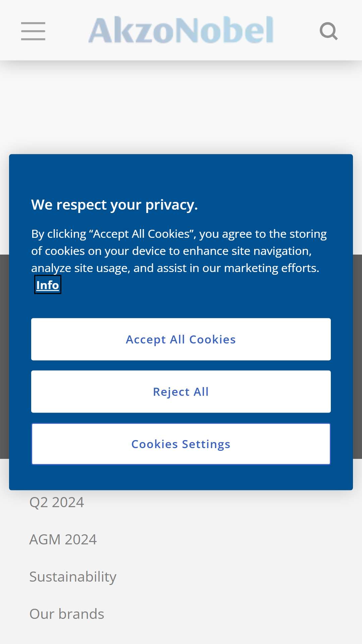Click the blurred AkzoNobel wordmark
The height and width of the screenshot is (644, 362).
pyautogui.click(x=181, y=30)
